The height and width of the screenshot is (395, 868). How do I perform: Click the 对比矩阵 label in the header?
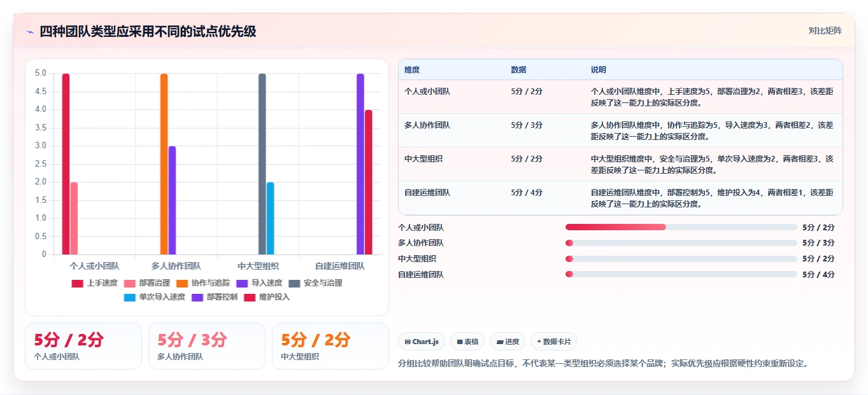pyautogui.click(x=825, y=31)
